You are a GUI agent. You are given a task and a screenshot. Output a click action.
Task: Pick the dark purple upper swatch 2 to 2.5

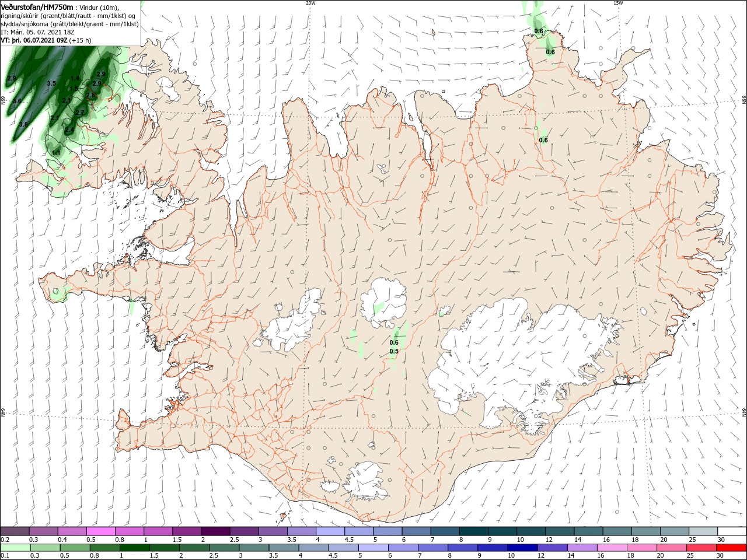(215, 531)
